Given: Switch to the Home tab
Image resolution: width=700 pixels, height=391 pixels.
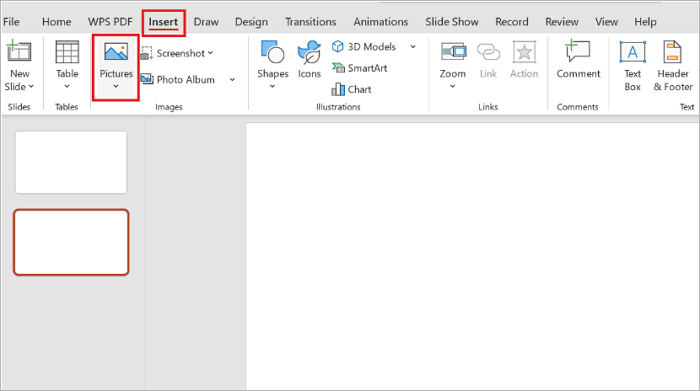Looking at the screenshot, I should (x=56, y=21).
